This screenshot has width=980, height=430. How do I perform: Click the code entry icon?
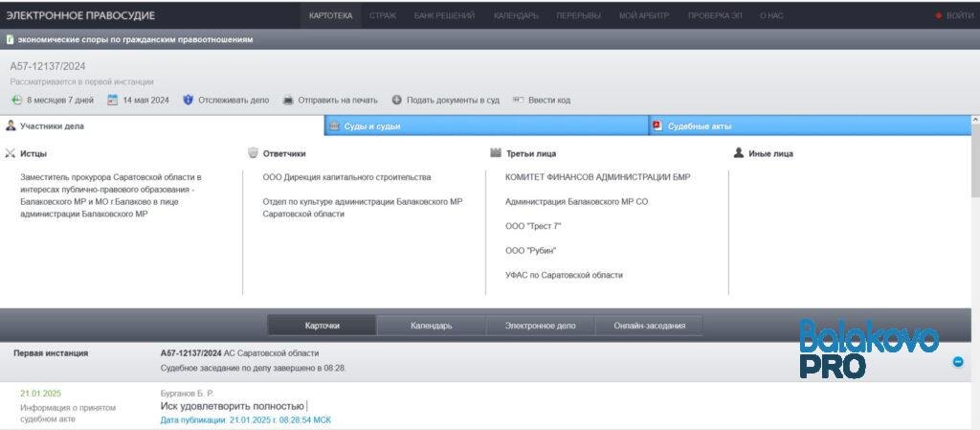point(518,100)
